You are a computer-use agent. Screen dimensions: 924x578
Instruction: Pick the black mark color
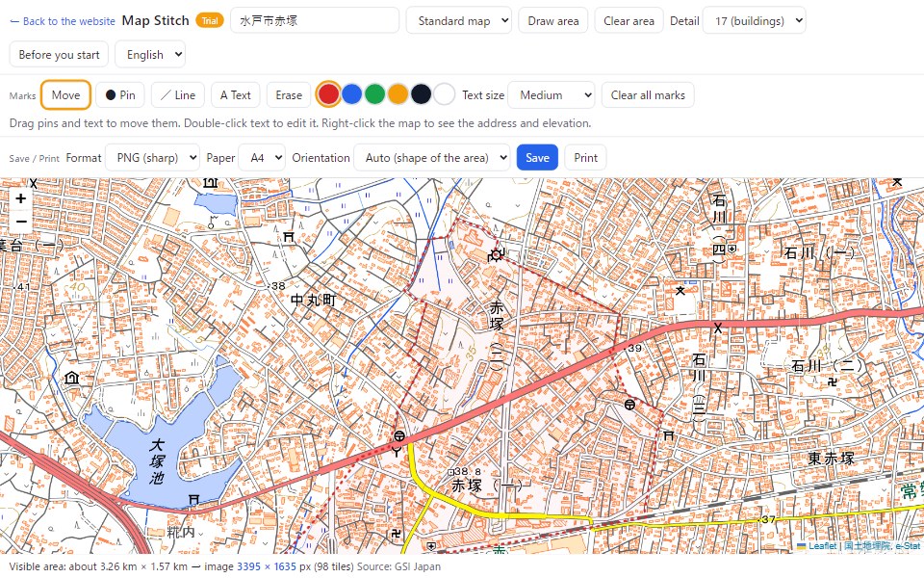coord(421,94)
